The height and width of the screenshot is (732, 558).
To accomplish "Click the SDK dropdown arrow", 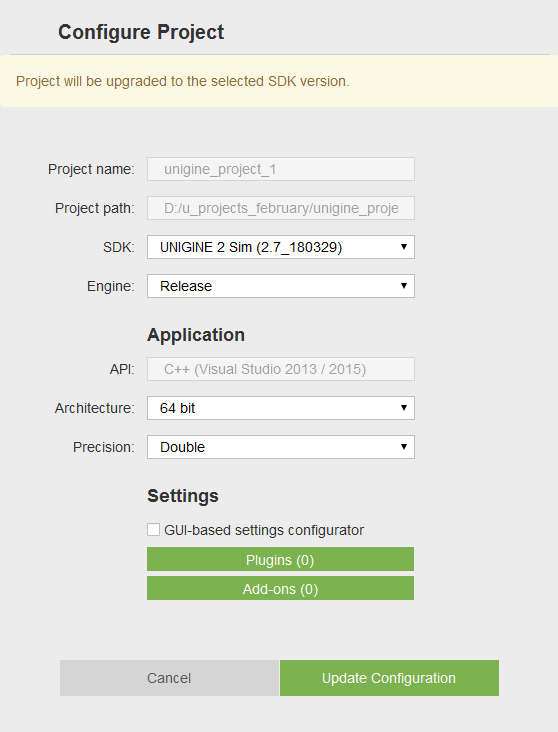I will point(404,246).
